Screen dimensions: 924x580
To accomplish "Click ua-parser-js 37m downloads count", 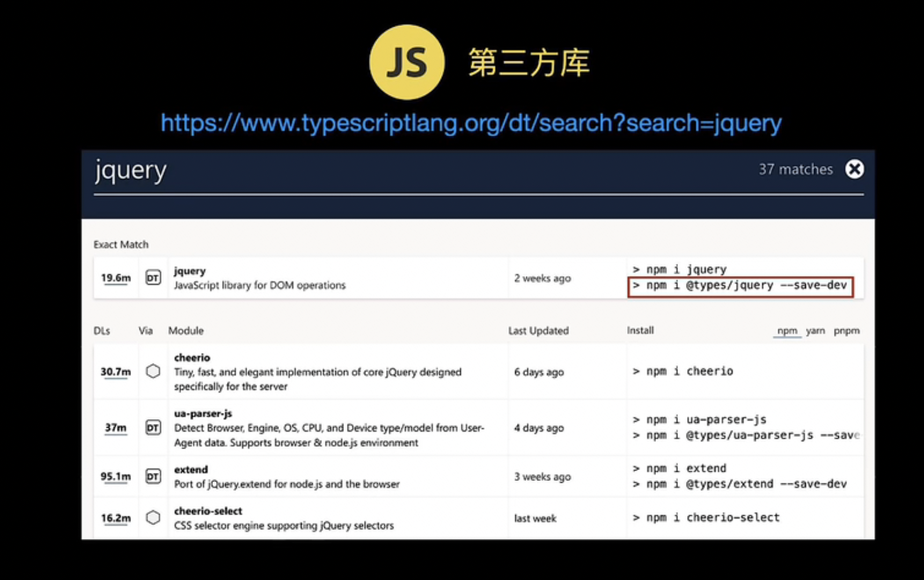I will 116,428.
